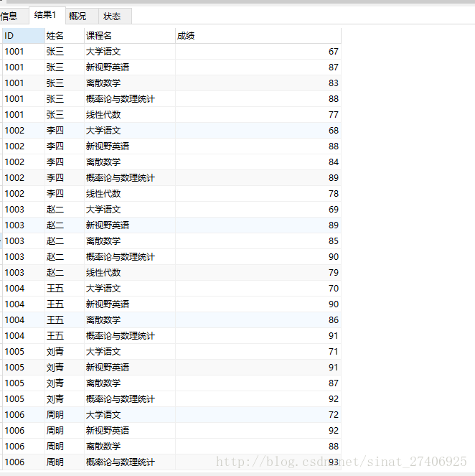This screenshot has height=476, width=475.
Task: Click score 78 cell
Action: [x=258, y=194]
